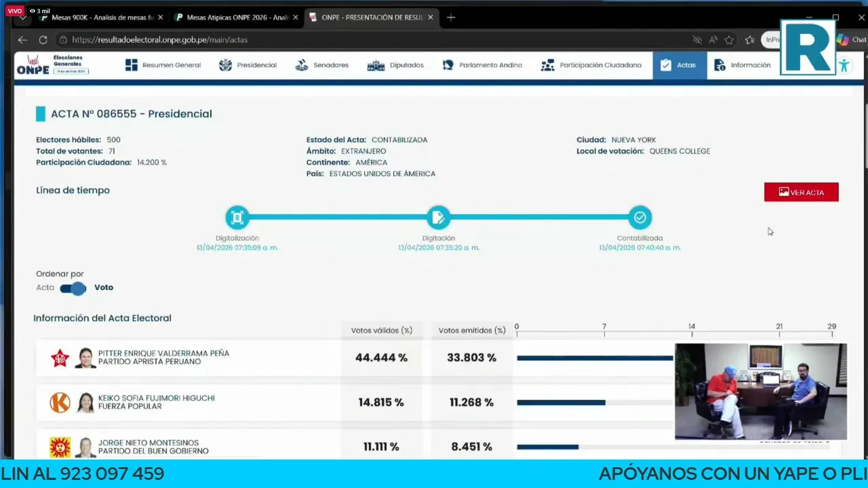This screenshot has width=868, height=488.
Task: Click the Contabilizada checkmark timeline icon
Action: (x=639, y=218)
